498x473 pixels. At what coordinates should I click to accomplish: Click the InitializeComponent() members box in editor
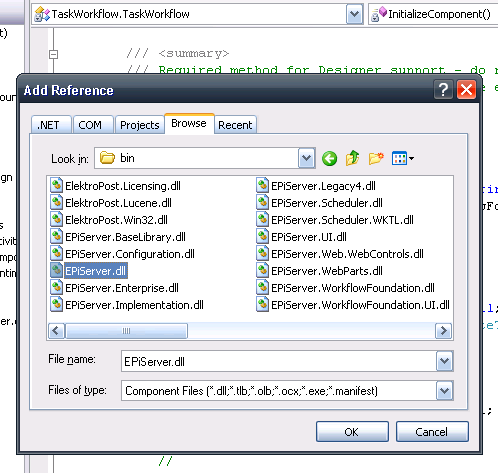click(x=433, y=14)
